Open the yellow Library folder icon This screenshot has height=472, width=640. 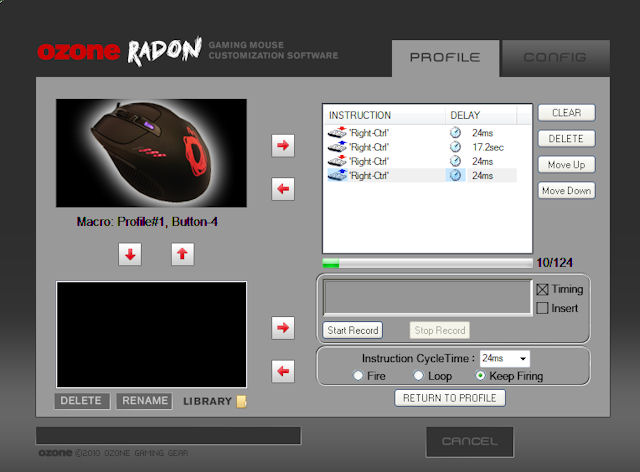[242, 402]
